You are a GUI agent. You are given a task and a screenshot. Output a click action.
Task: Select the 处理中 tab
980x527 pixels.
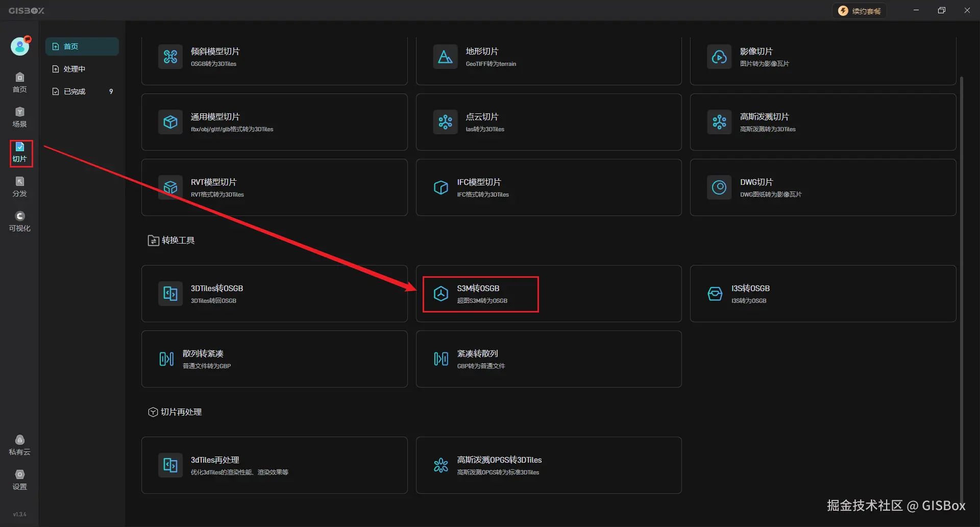coord(82,69)
